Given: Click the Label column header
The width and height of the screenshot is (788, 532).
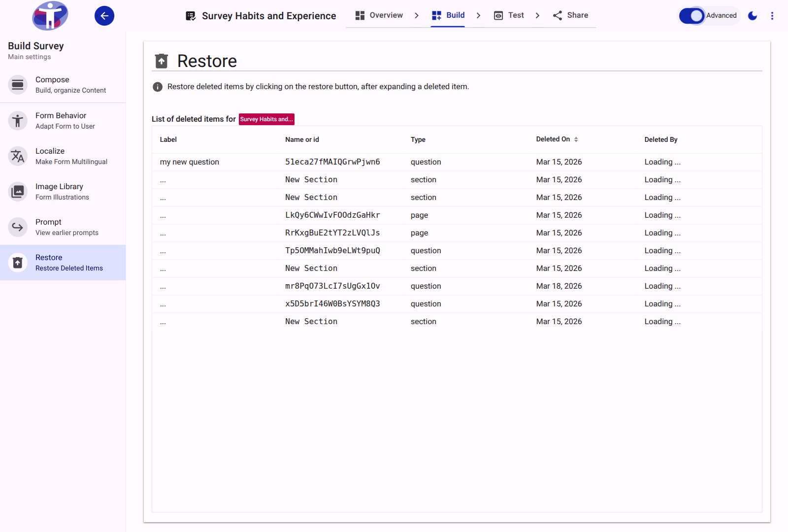Looking at the screenshot, I should click(168, 139).
